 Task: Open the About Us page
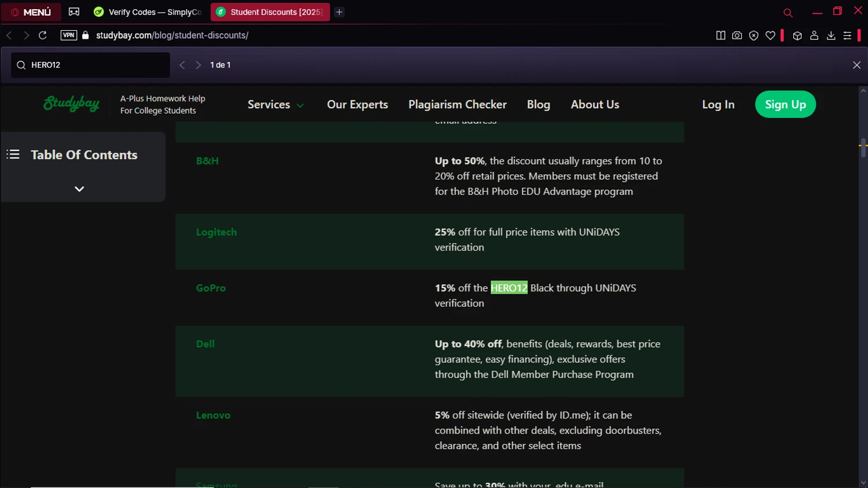595,105
